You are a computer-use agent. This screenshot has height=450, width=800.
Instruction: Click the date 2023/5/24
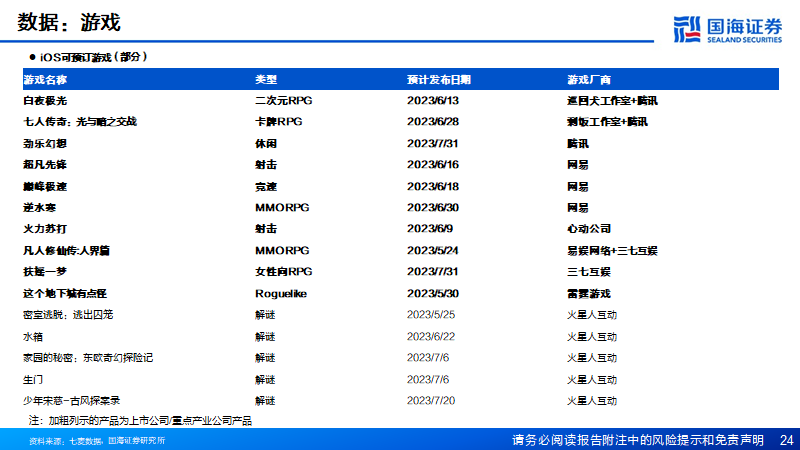[x=433, y=251]
